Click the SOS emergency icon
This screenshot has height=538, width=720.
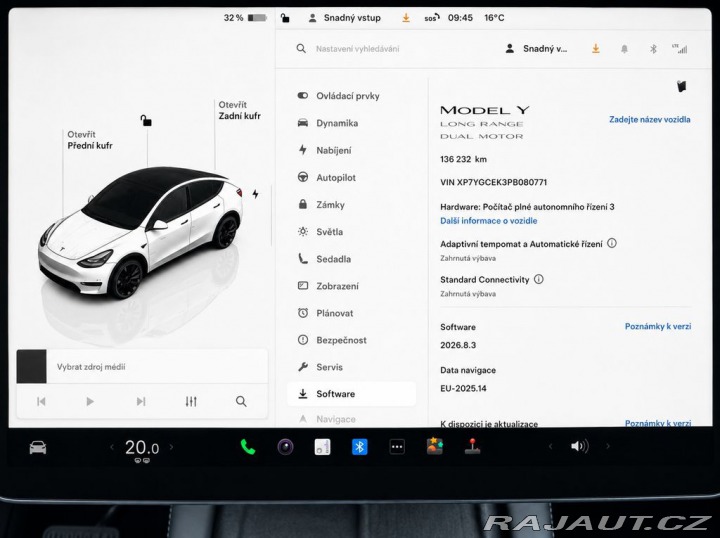tap(432, 18)
